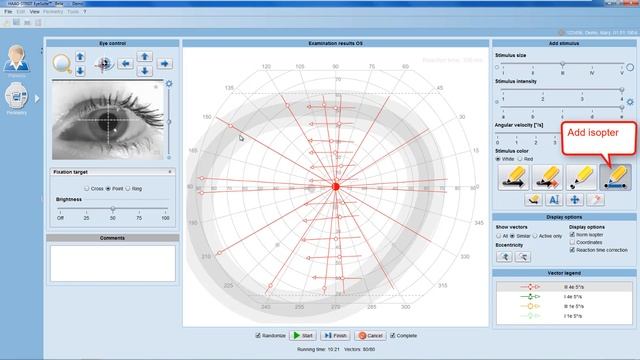640x360 pixels.
Task: Move eye position right with right arrow
Action: 164,64
